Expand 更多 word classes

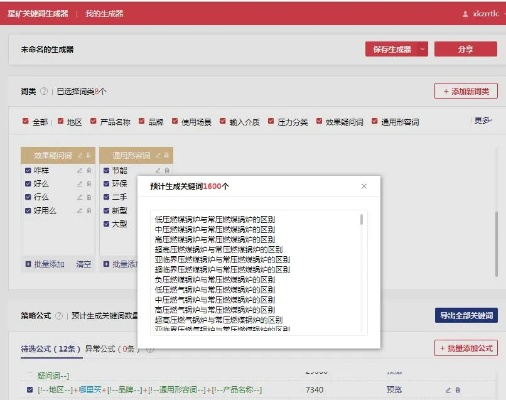(x=483, y=120)
